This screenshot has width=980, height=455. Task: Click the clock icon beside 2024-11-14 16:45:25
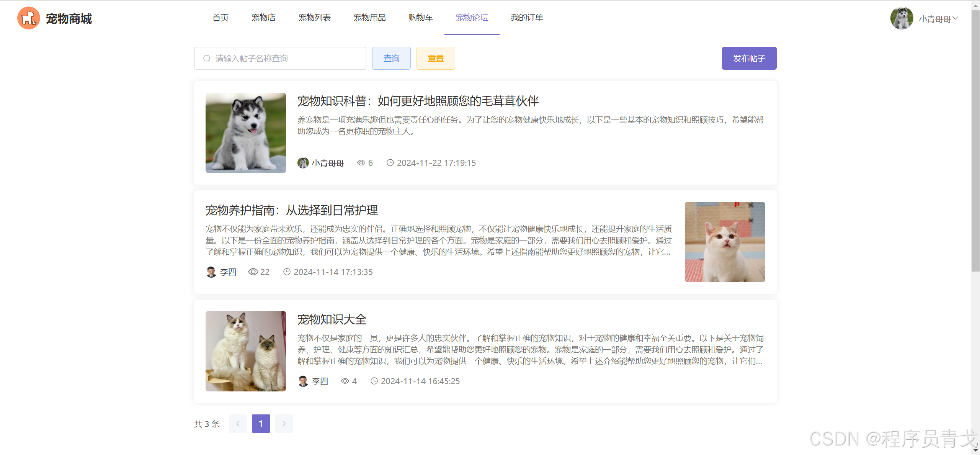click(x=374, y=381)
